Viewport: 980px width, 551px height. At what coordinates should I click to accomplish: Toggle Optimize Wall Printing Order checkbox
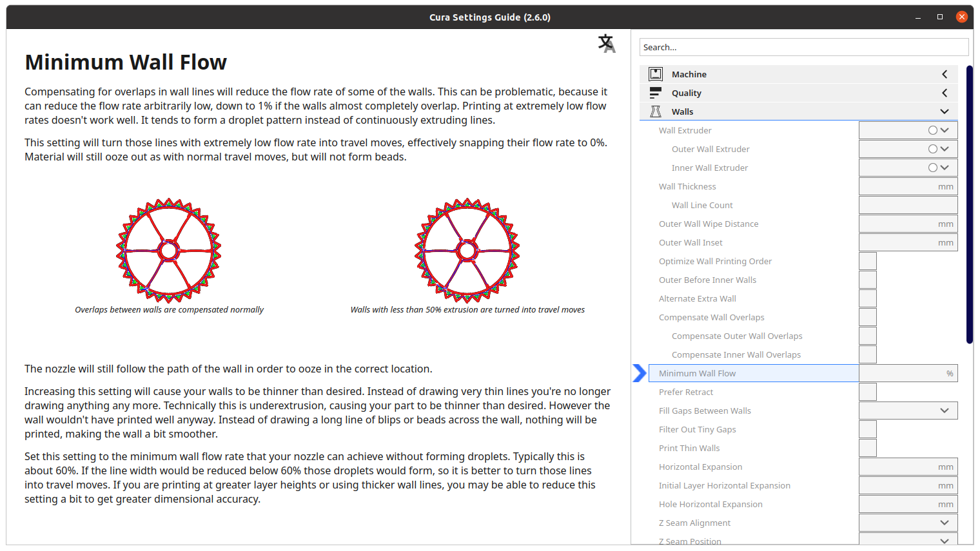coord(868,261)
